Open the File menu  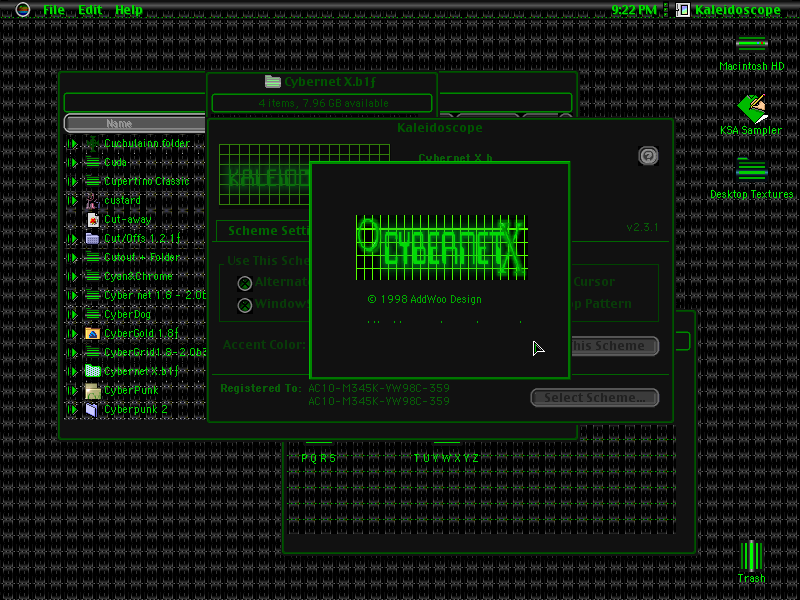(x=54, y=10)
